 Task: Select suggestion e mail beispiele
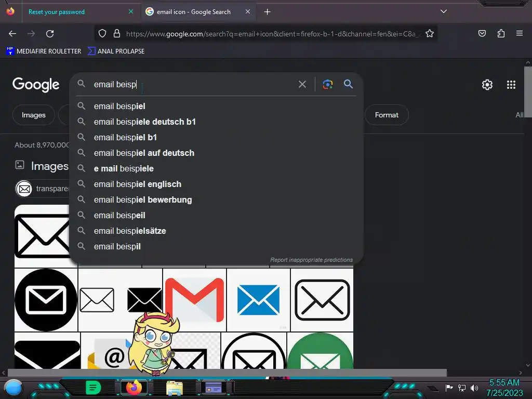(x=216, y=169)
